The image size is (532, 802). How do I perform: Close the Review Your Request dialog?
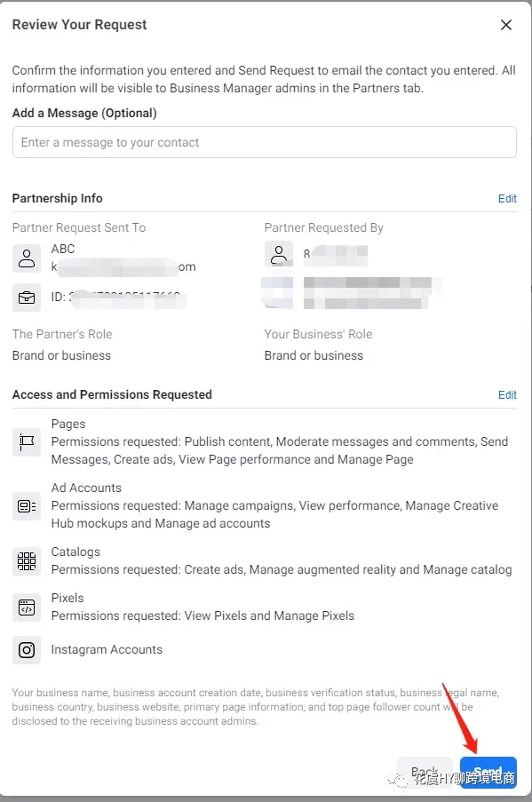tap(506, 25)
